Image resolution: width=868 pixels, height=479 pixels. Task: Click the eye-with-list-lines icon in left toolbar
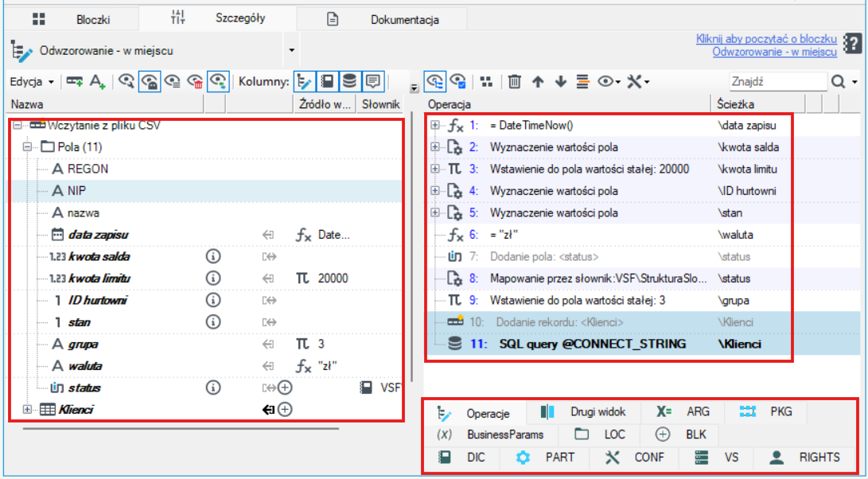pyautogui.click(x=173, y=82)
